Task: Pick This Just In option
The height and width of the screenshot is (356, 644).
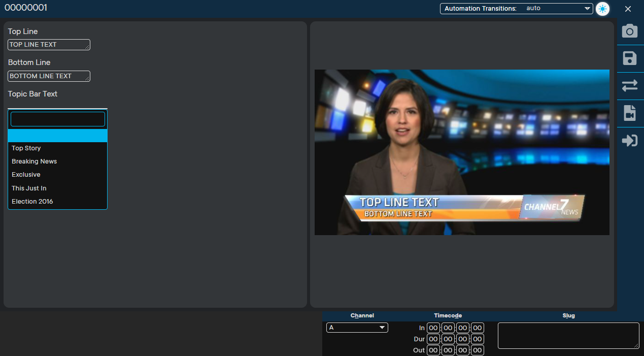Action: click(x=29, y=188)
